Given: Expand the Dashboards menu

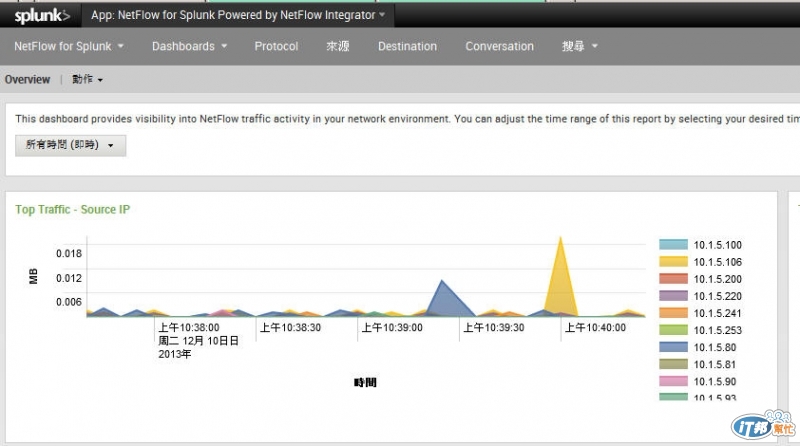Looking at the screenshot, I should (x=189, y=46).
